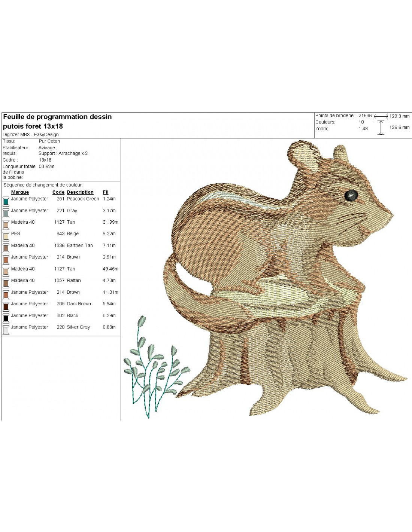Click the Code column header
The width and height of the screenshot is (412, 532).
[58, 192]
